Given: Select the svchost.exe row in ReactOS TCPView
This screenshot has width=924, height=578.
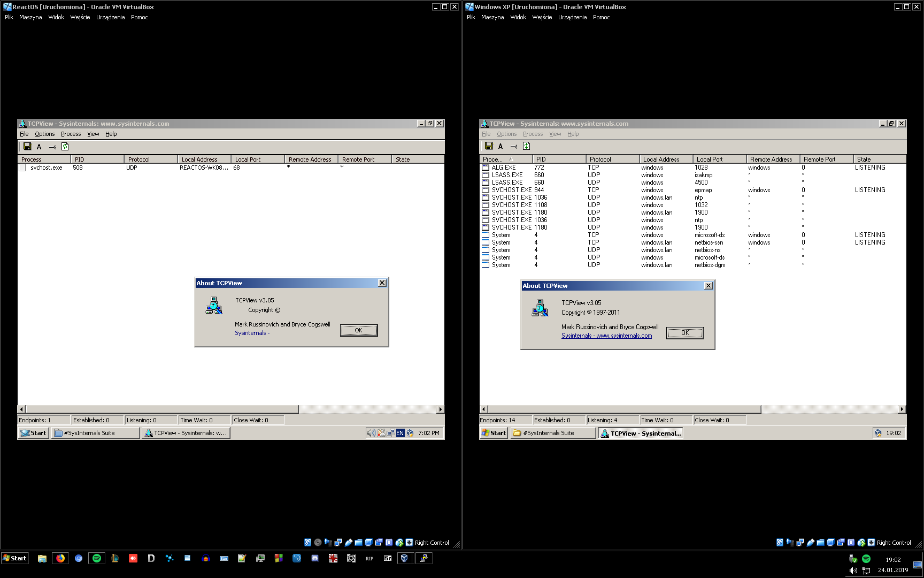Looking at the screenshot, I should pyautogui.click(x=46, y=168).
